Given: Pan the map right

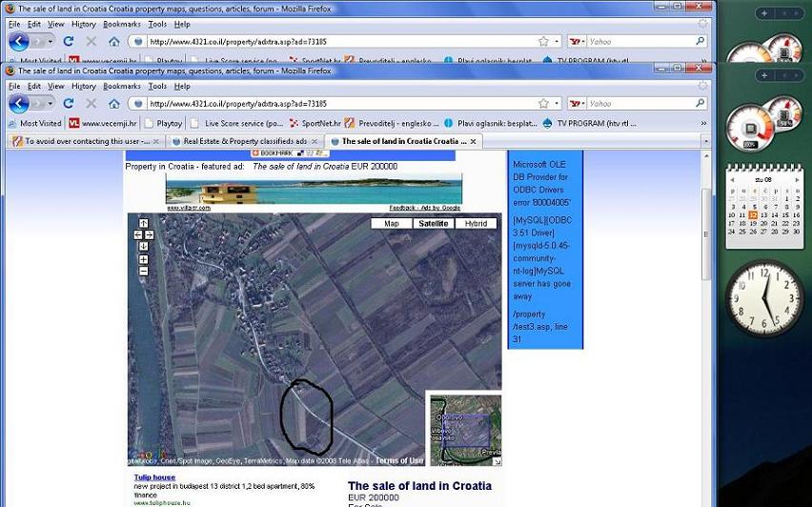Looking at the screenshot, I should pos(149,234).
